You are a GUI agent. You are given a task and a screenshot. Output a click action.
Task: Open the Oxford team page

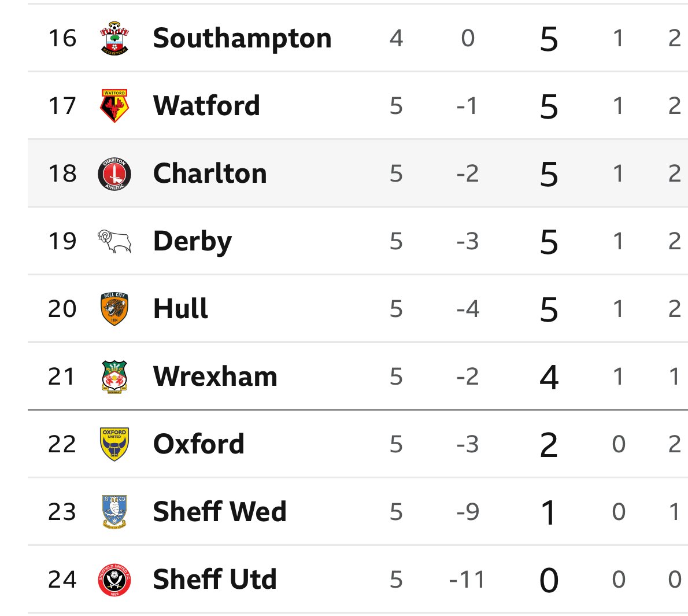pyautogui.click(x=199, y=444)
